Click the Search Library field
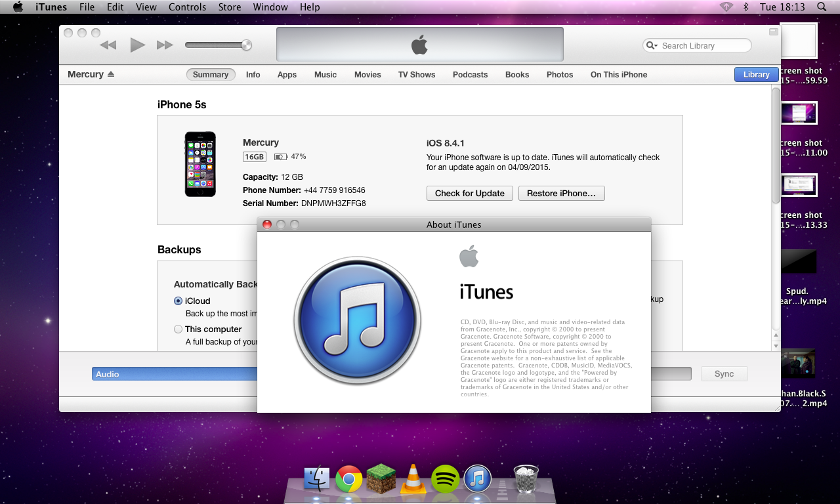The width and height of the screenshot is (840, 504). point(697,45)
